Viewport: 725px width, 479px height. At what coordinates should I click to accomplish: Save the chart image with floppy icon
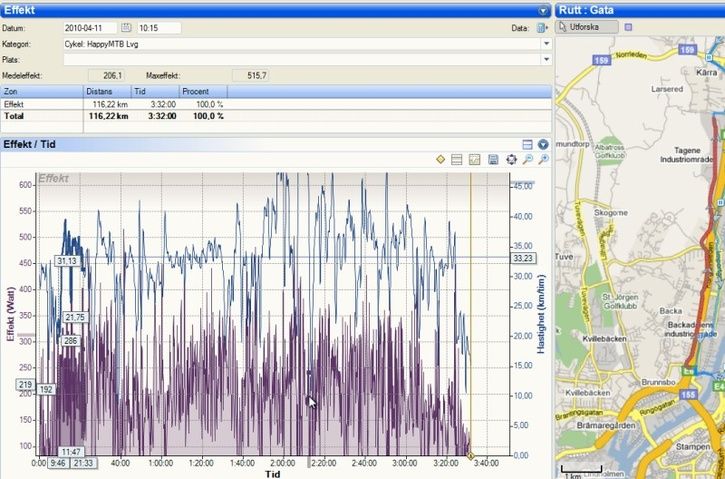click(493, 160)
